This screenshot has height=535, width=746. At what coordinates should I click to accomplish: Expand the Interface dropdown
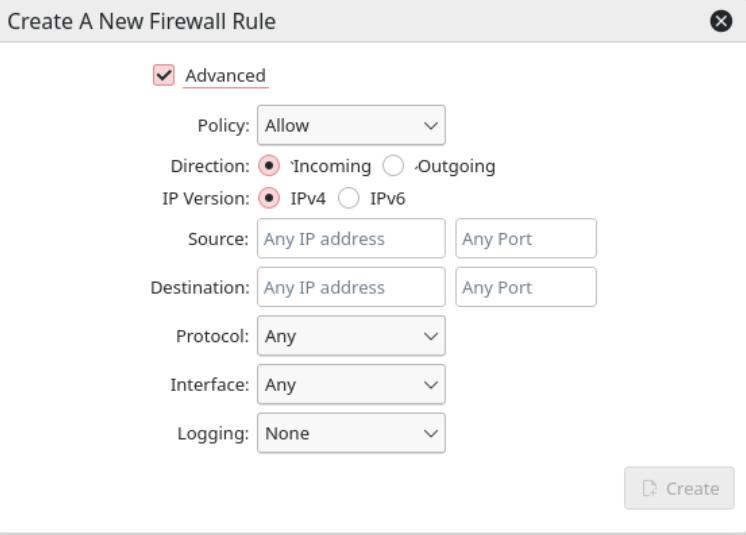(x=351, y=385)
